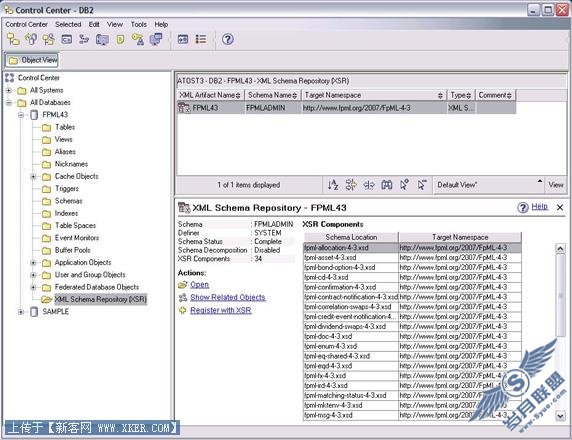Click the filter icon under the contents list
572x440 pixels.
[x=351, y=185]
